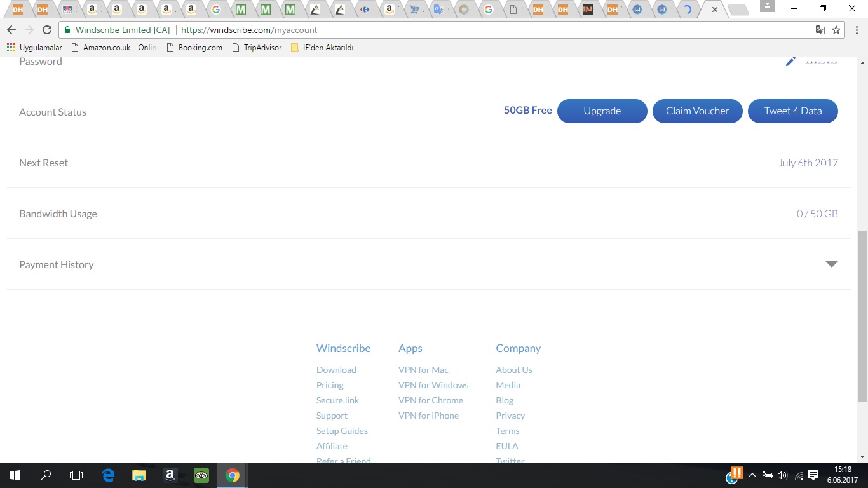Open the Privacy footer link
The image size is (868, 488).
click(x=510, y=416)
